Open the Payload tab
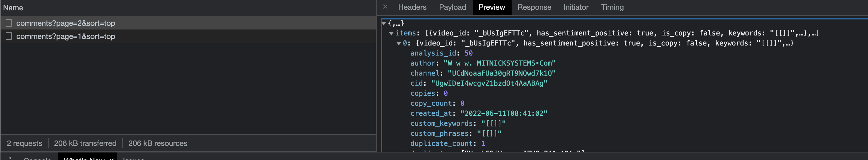The image size is (868, 160). 452,7
